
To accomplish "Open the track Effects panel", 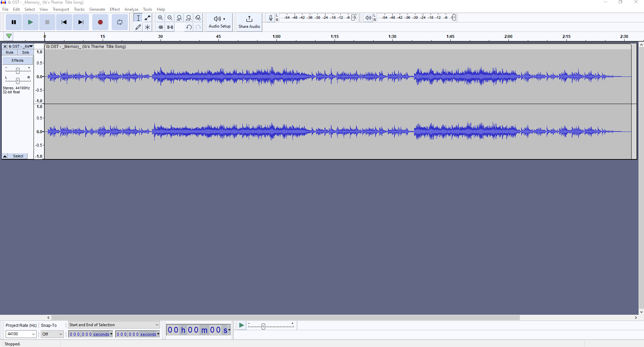I will click(18, 60).
